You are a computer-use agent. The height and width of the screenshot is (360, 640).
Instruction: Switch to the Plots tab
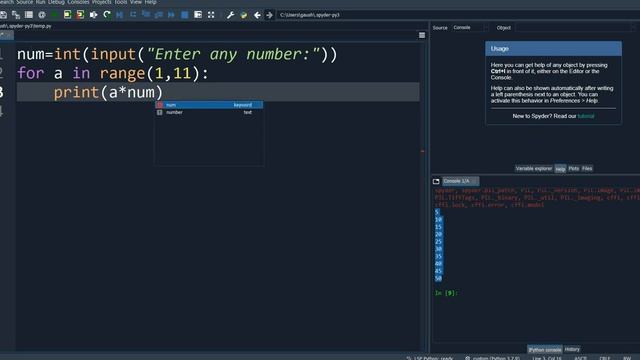573,169
